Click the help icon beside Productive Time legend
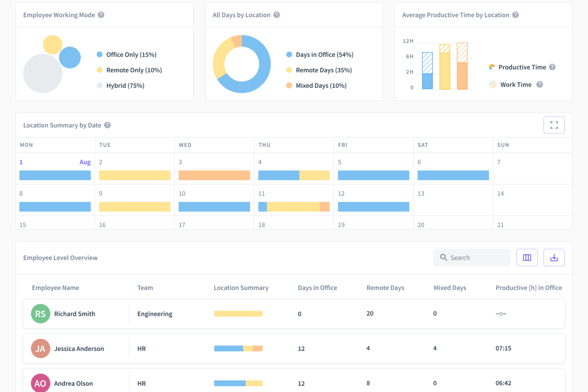 (x=552, y=67)
